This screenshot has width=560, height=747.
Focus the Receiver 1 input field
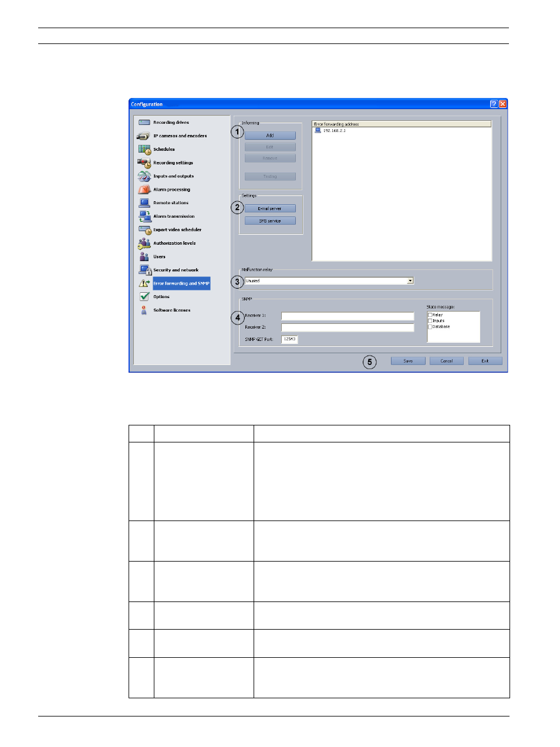point(348,316)
